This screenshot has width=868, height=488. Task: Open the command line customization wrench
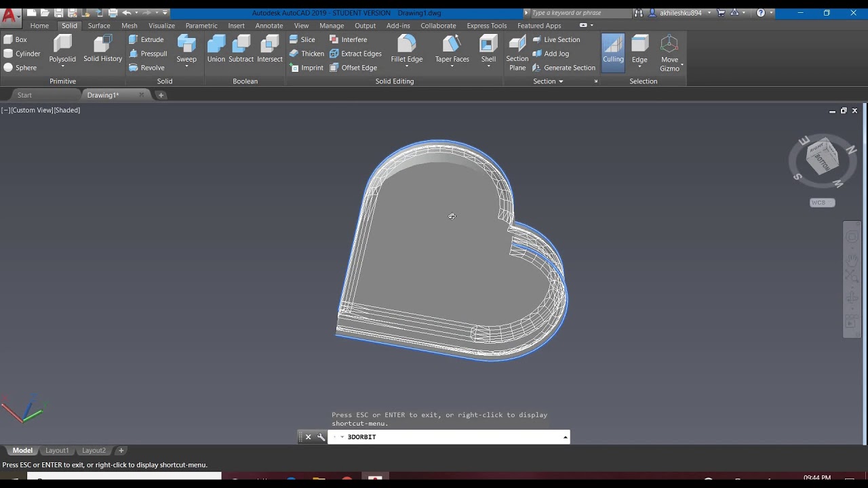321,437
